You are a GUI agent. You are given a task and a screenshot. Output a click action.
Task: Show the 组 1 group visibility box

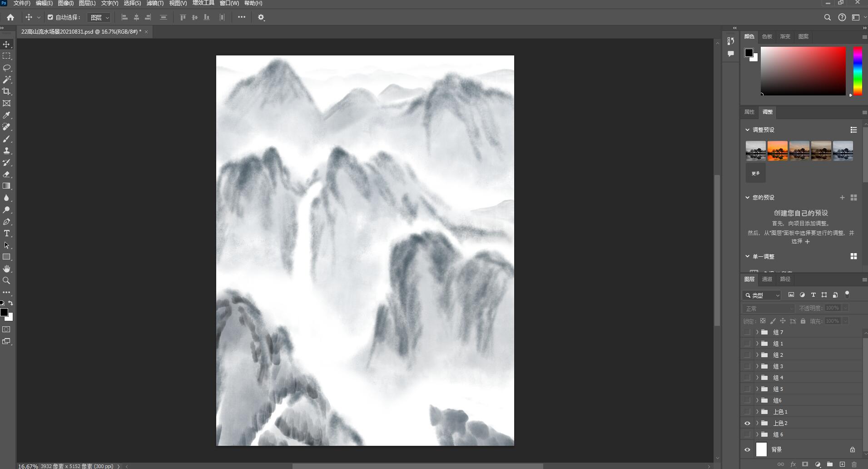(747, 344)
